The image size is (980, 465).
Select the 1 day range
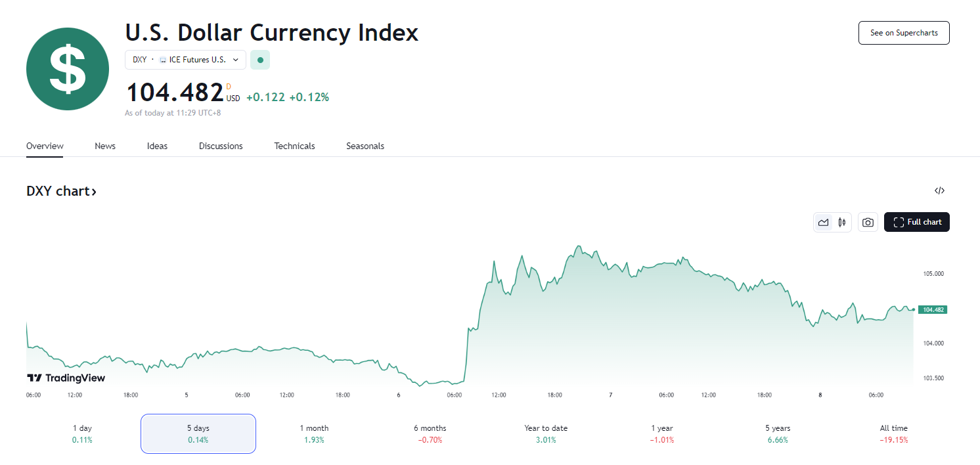point(83,433)
